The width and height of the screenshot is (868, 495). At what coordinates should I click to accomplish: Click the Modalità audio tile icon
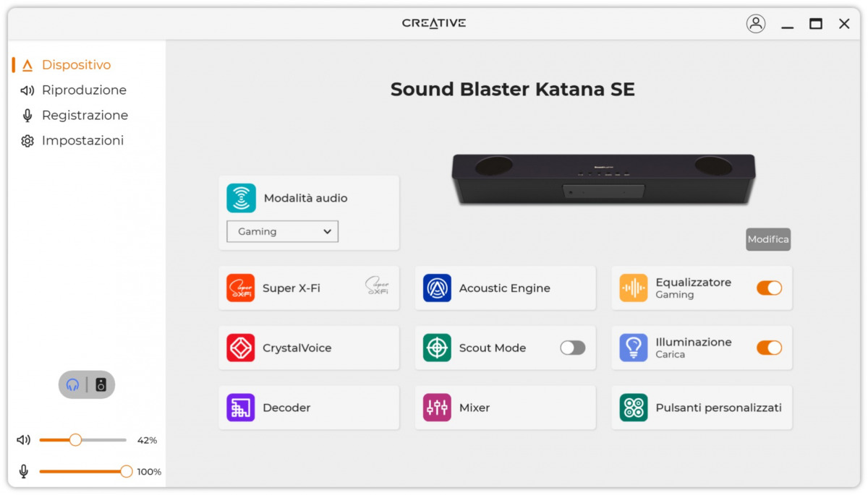click(241, 198)
